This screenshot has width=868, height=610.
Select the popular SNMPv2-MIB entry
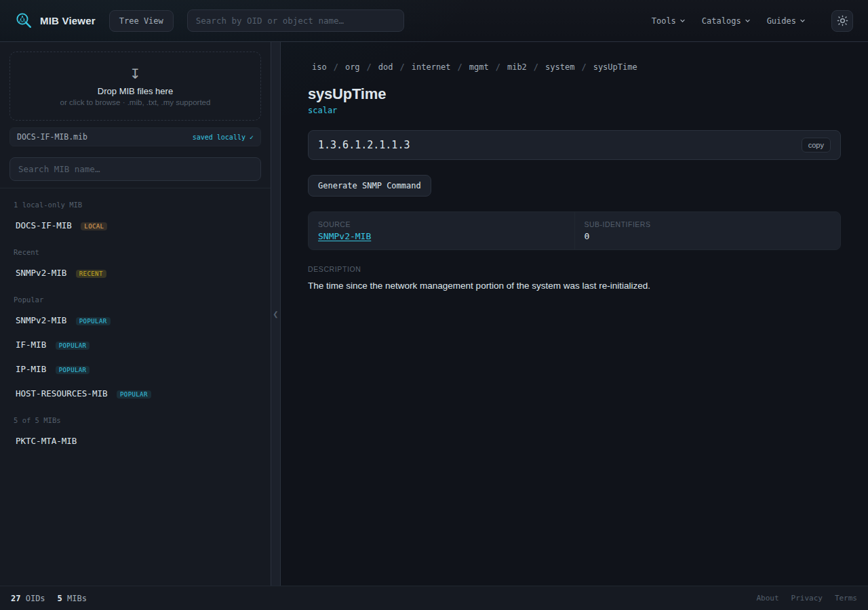(135, 321)
